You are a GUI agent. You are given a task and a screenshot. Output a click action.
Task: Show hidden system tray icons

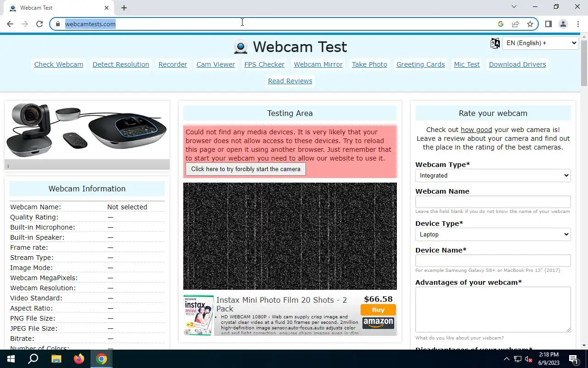[x=507, y=359]
